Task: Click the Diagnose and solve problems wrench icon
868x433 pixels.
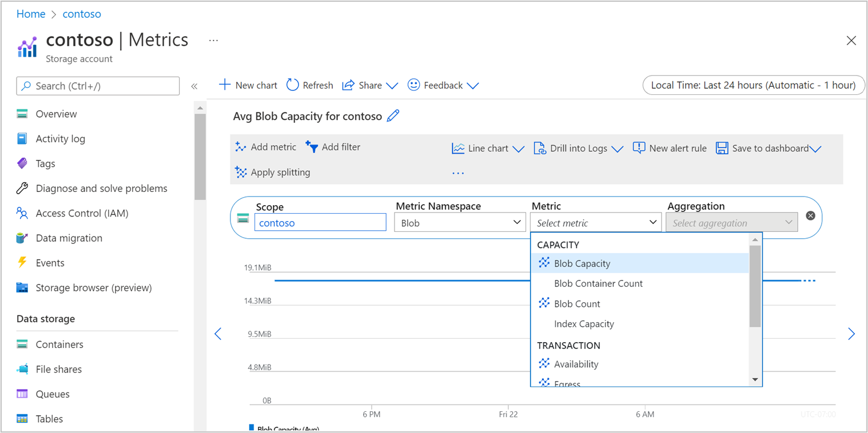Action: click(22, 188)
